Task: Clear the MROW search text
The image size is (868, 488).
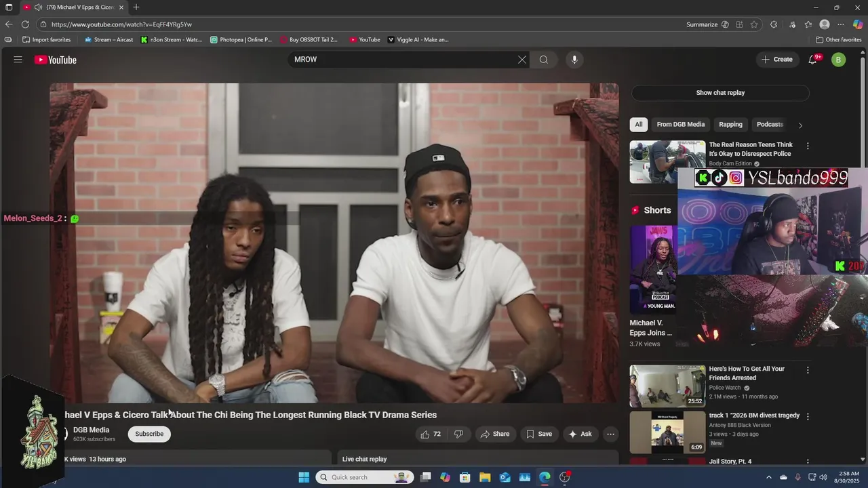Action: tap(522, 60)
